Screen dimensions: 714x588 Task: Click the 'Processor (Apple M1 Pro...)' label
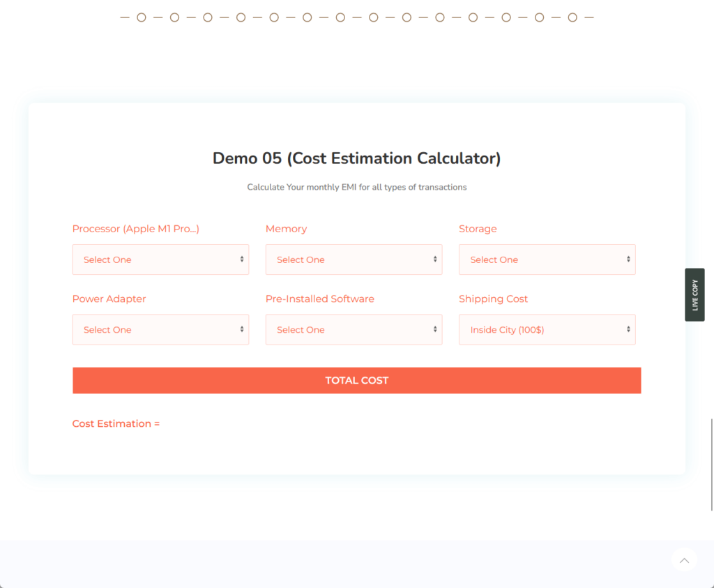click(x=136, y=229)
